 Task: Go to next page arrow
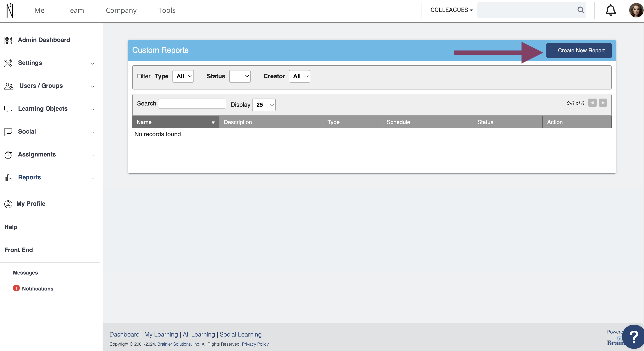point(603,103)
